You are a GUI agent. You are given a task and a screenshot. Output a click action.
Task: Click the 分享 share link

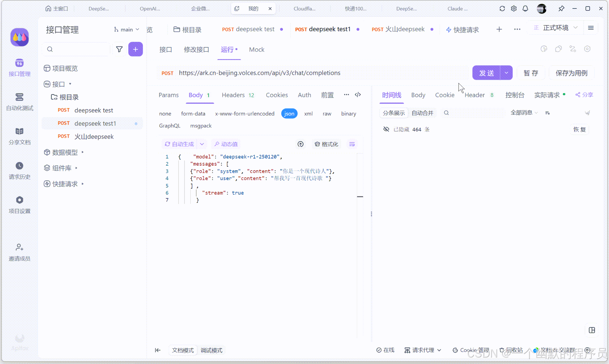(x=584, y=95)
